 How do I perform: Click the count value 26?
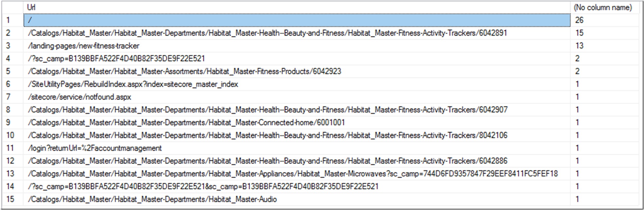click(579, 20)
